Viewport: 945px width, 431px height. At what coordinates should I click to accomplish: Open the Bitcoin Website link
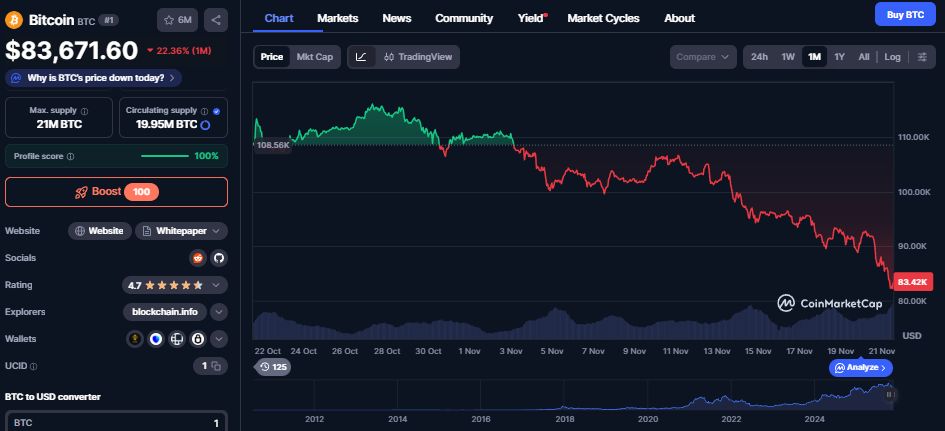tap(99, 231)
